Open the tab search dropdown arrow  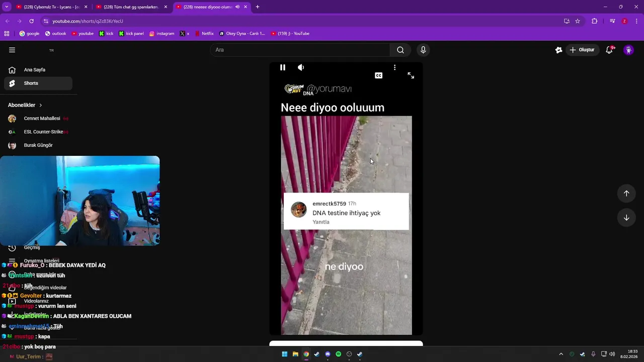pos(7,7)
